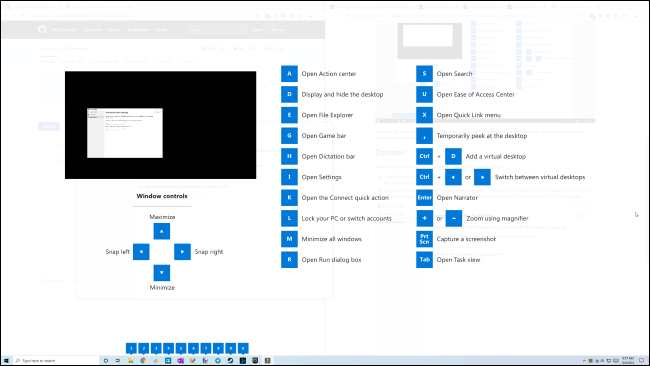Screen dimensions: 650x366
Task: Click the I key tile for Settings
Action: point(289,177)
